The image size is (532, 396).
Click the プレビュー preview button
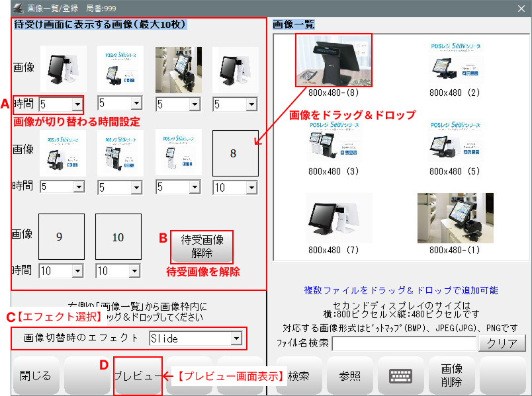[138, 376]
